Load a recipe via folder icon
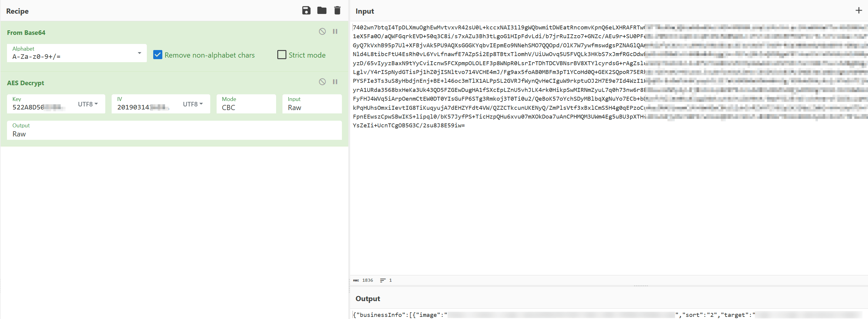The width and height of the screenshot is (868, 319). click(x=322, y=10)
